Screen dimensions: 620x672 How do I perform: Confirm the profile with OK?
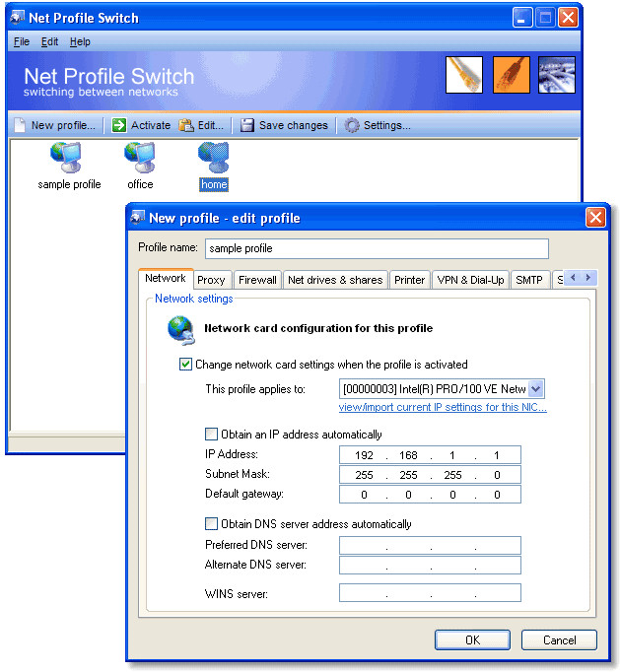pos(472,639)
